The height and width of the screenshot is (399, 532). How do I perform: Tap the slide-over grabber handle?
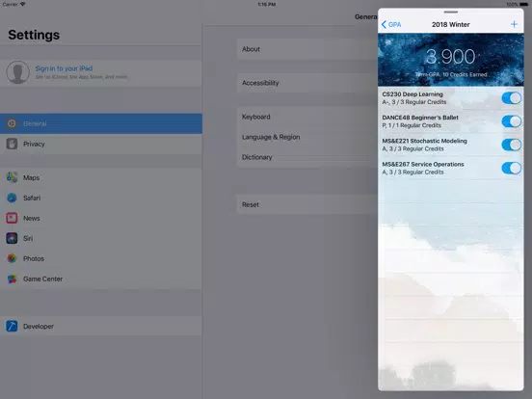pos(451,12)
